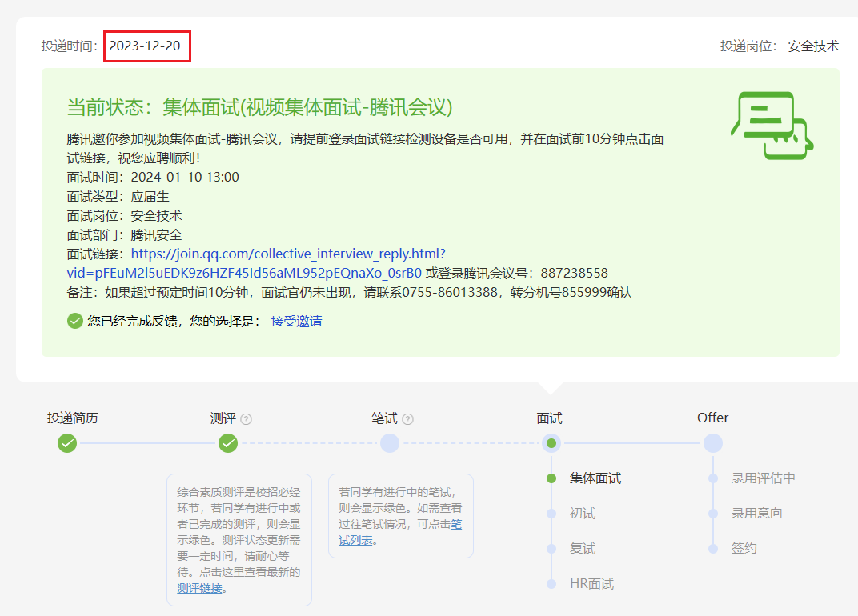The height and width of the screenshot is (616, 858).
Task: Click the dot beside 录用意向
Action: (713, 513)
